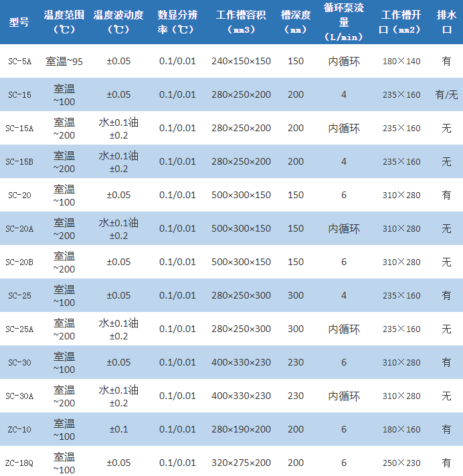Click the 320×275×200 tank volume cell
The width and height of the screenshot is (463, 476).
[241, 463]
